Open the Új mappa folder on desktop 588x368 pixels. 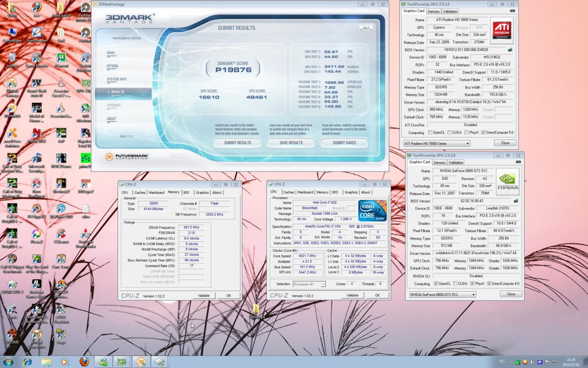tap(256, 311)
